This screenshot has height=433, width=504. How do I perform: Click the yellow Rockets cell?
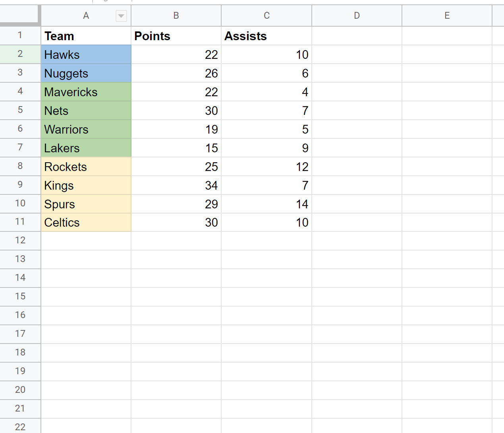(86, 167)
